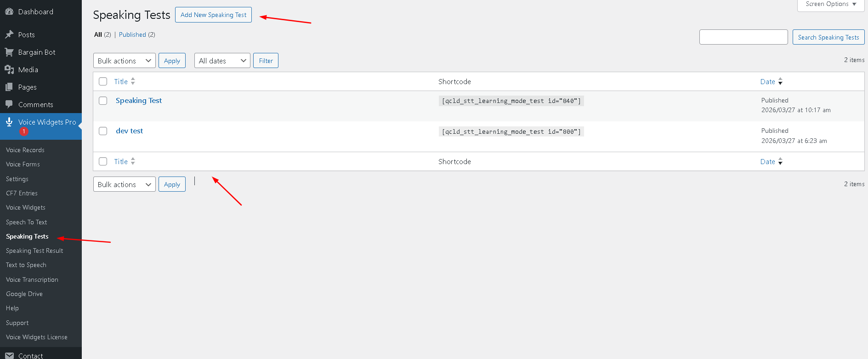The height and width of the screenshot is (359, 868).
Task: Click the Pages icon in sidebar
Action: coord(9,87)
